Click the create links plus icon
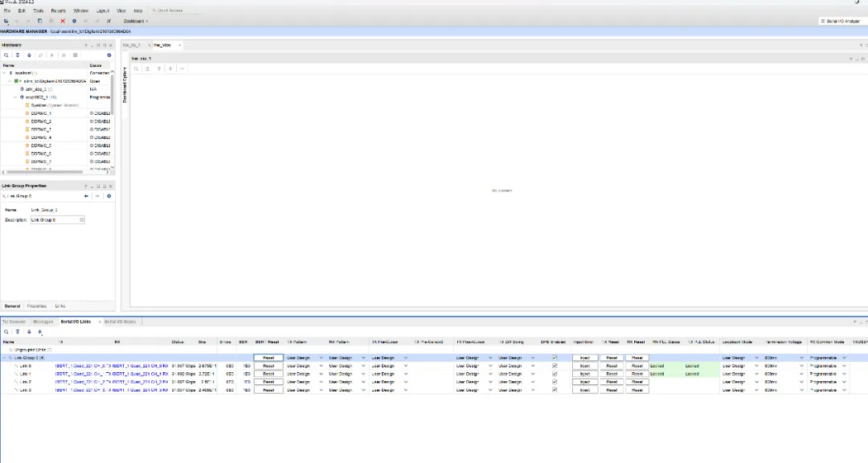 [39, 331]
